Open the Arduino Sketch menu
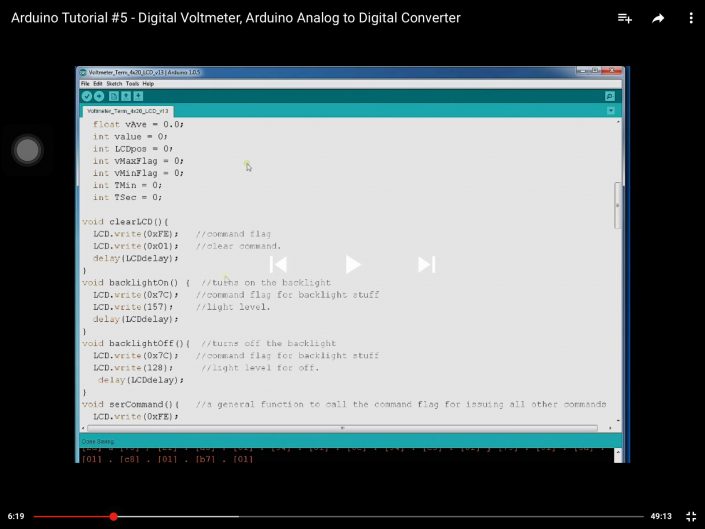This screenshot has width=705, height=529. [x=114, y=84]
